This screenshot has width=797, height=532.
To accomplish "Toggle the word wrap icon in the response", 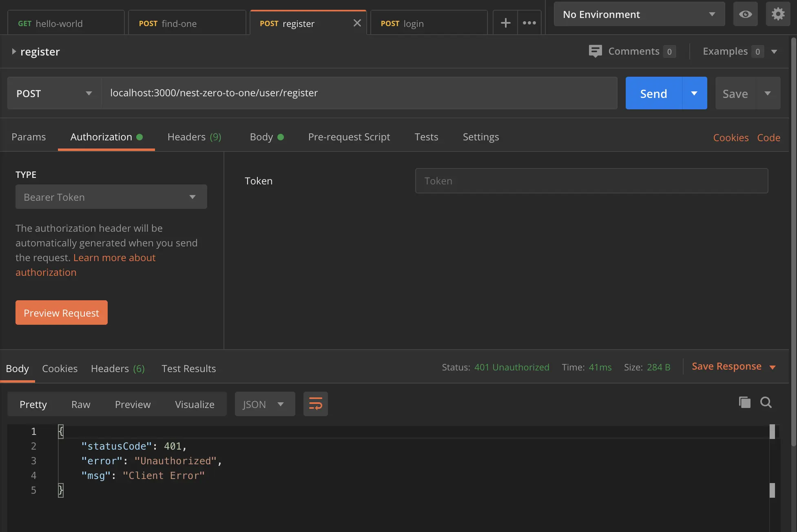I will 315,404.
